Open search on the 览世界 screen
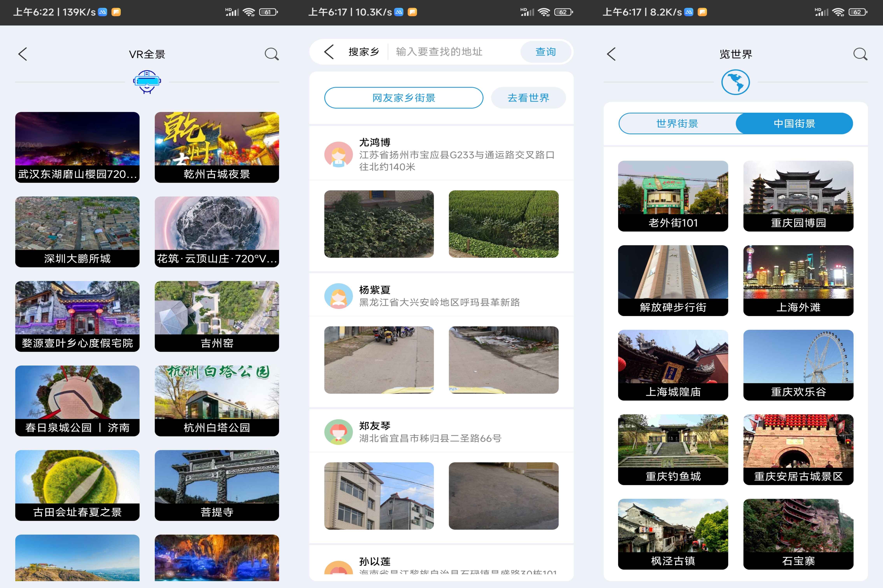The height and width of the screenshot is (588, 883). tap(860, 54)
